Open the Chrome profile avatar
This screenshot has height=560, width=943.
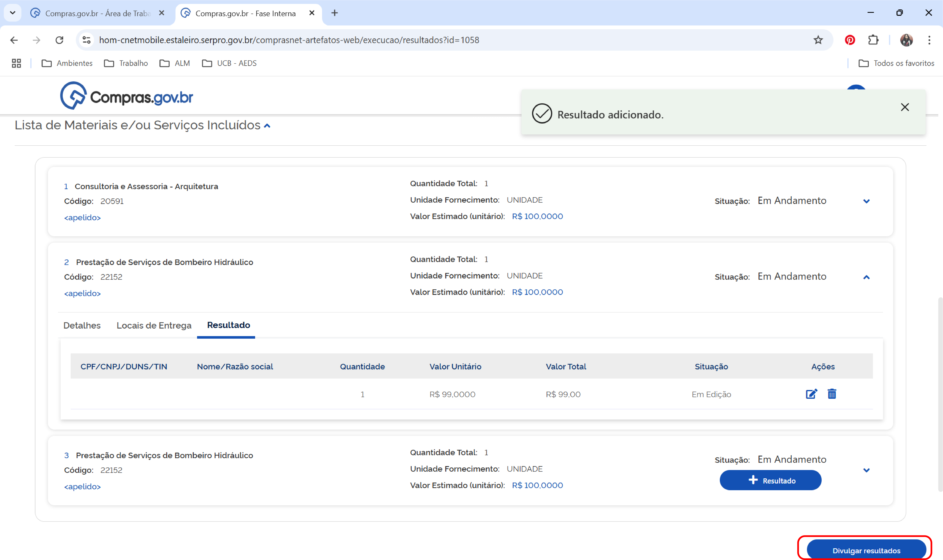pos(906,40)
